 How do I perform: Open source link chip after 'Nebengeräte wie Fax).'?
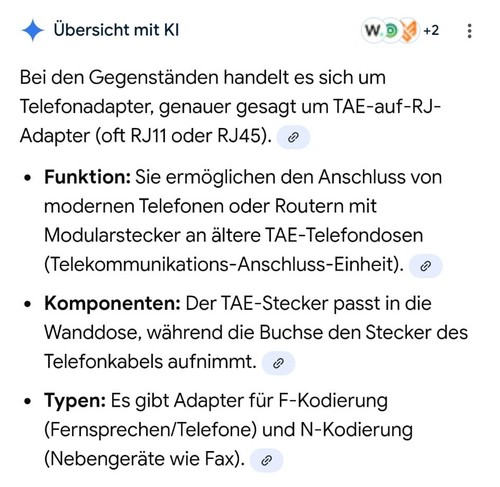pyautogui.click(x=266, y=460)
